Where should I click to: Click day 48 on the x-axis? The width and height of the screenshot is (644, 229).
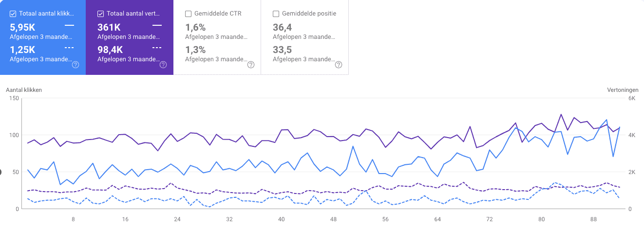pos(333,219)
